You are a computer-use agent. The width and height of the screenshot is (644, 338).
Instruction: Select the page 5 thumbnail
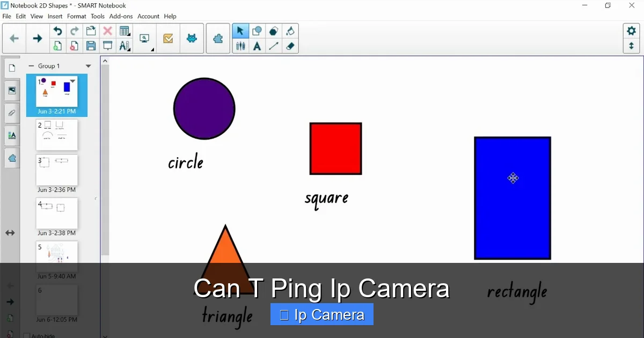(57, 256)
